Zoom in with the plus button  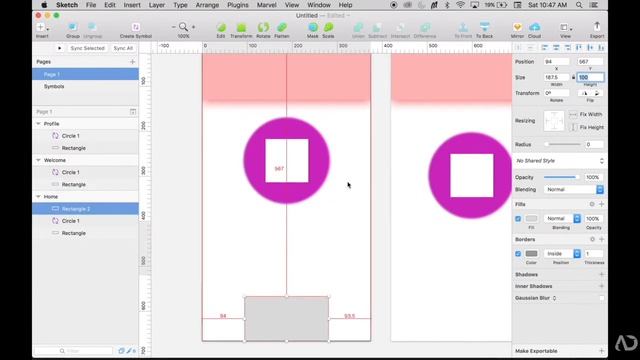[x=193, y=27]
